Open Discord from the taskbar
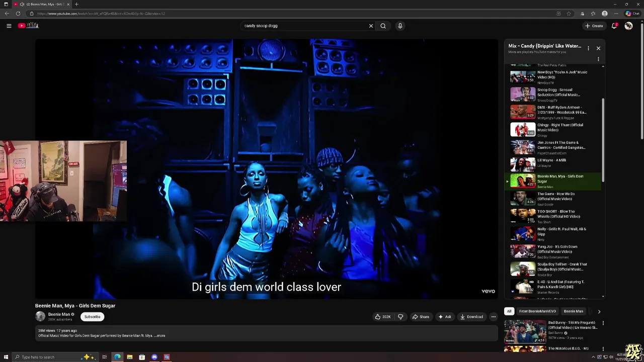The width and height of the screenshot is (644, 362). point(154,357)
